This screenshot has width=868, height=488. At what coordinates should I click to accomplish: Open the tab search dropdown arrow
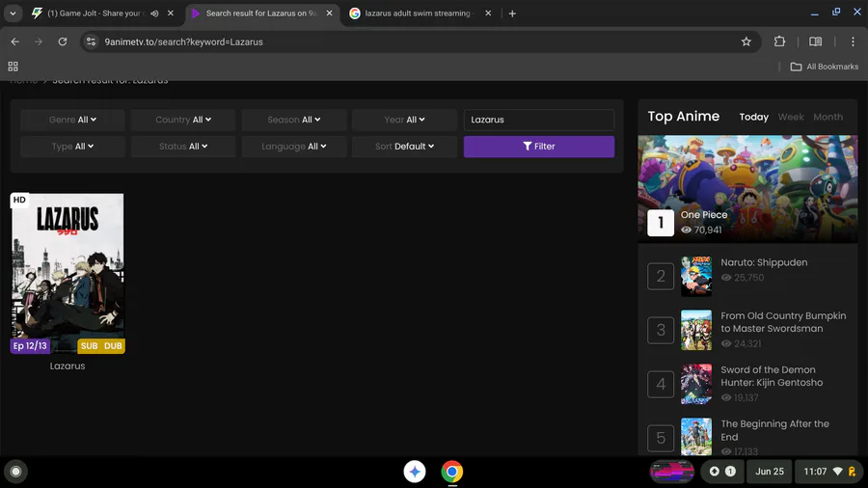(13, 14)
